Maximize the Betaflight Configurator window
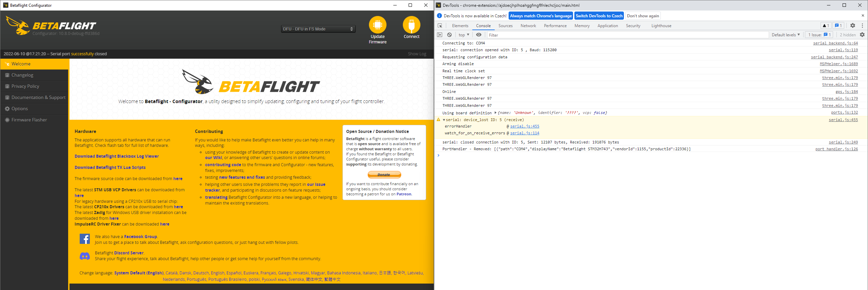 410,5
